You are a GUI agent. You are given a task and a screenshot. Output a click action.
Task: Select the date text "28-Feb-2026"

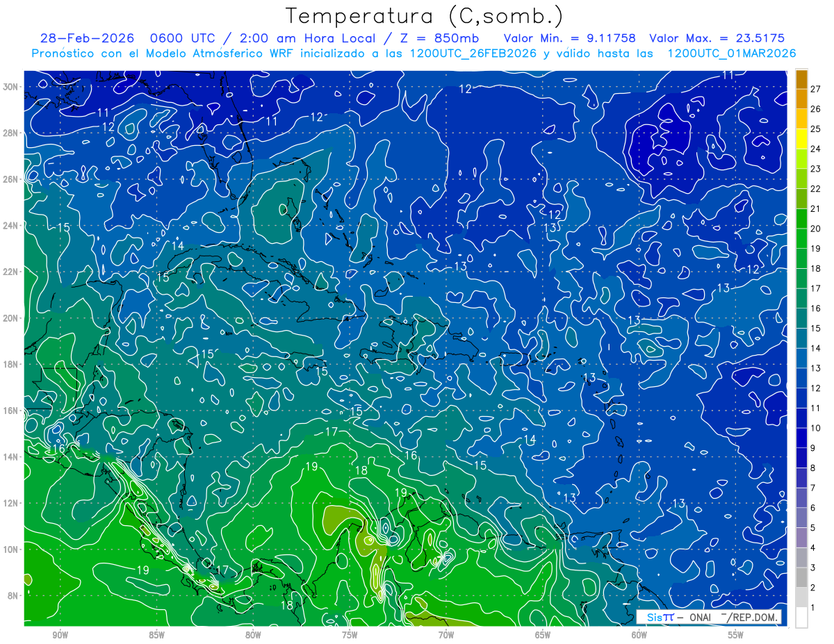click(x=85, y=38)
